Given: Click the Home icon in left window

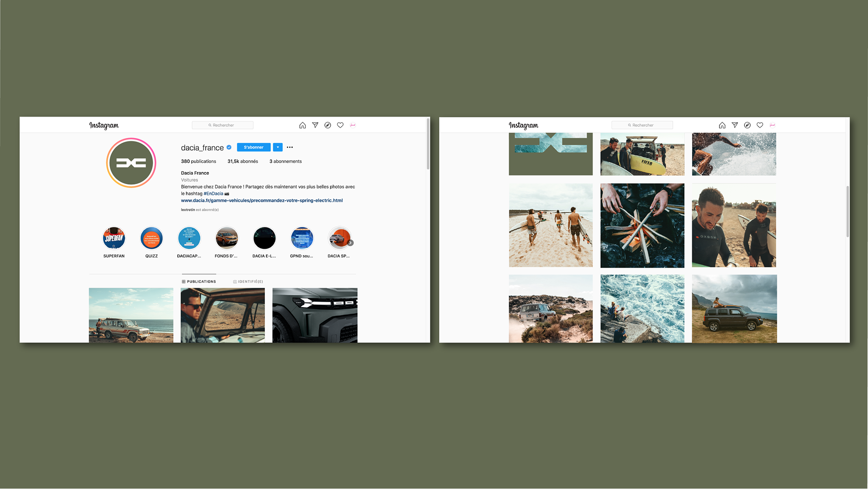Looking at the screenshot, I should coord(302,125).
